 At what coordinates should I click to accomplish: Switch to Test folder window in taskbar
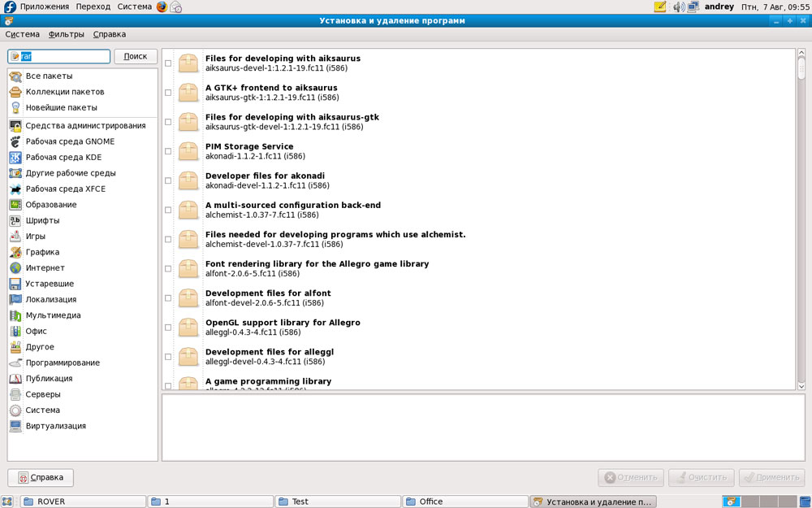pos(338,501)
